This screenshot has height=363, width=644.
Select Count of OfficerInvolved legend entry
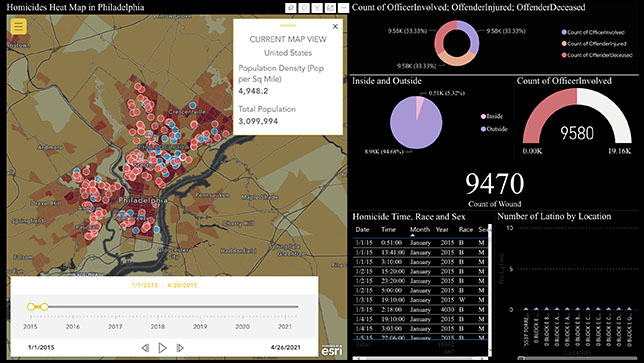[593, 32]
